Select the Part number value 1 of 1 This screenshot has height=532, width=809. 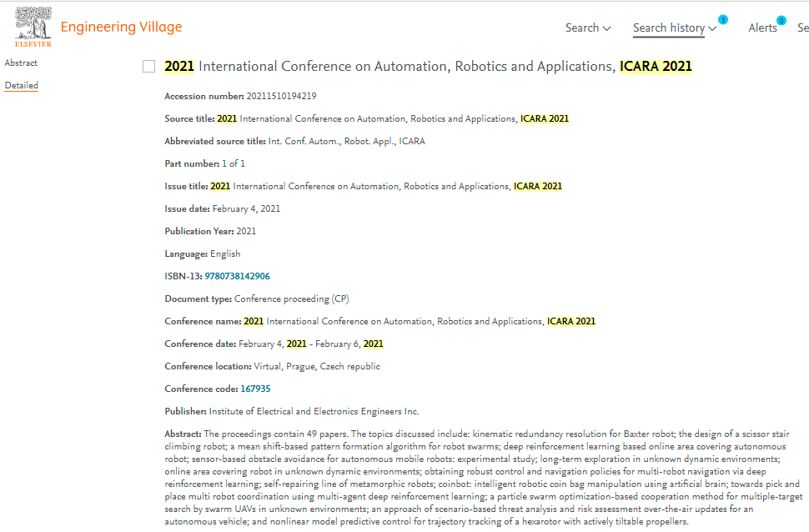pyautogui.click(x=234, y=163)
